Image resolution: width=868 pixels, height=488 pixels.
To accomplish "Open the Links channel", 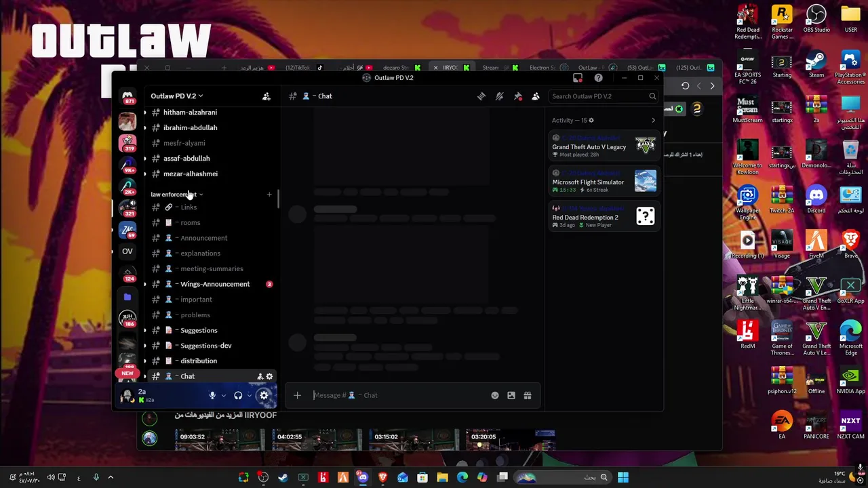I will (210, 207).
